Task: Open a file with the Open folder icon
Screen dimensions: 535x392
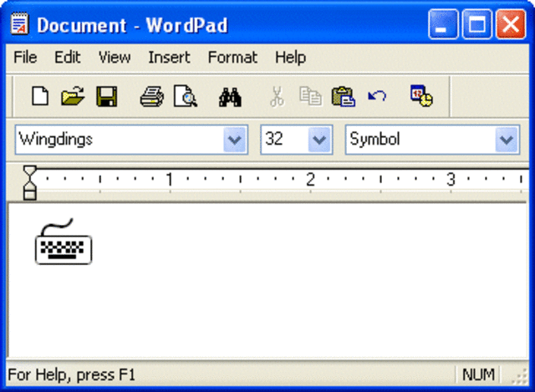Action: click(73, 96)
